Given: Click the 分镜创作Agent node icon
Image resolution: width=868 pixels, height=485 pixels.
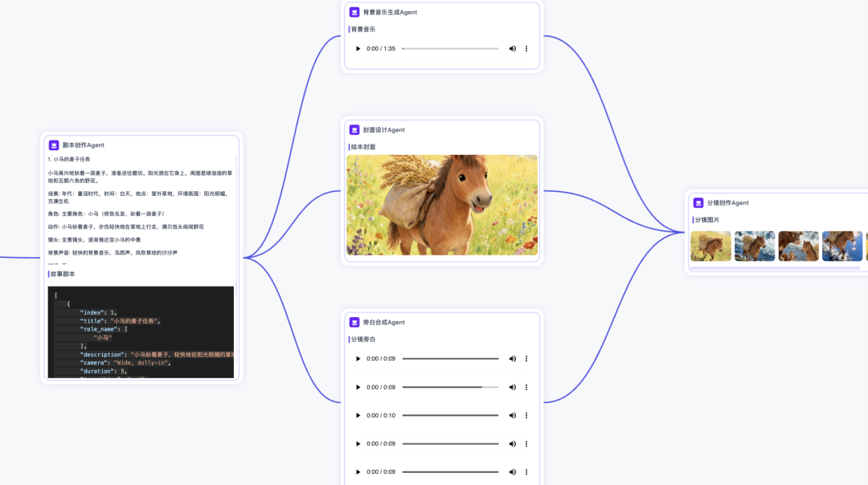Looking at the screenshot, I should [698, 203].
